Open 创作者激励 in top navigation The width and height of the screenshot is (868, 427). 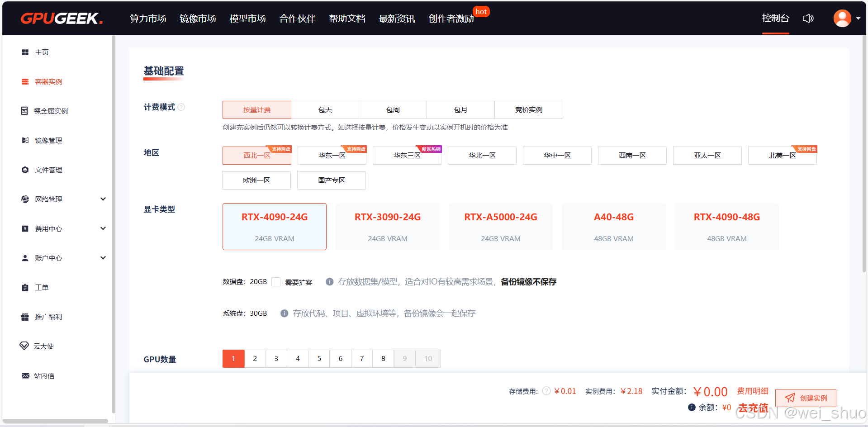(x=451, y=19)
